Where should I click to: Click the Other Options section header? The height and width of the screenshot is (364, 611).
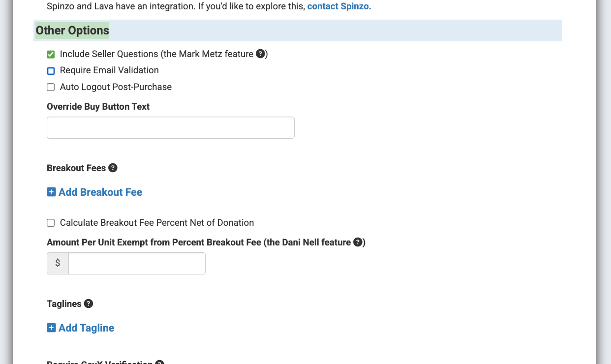point(72,30)
